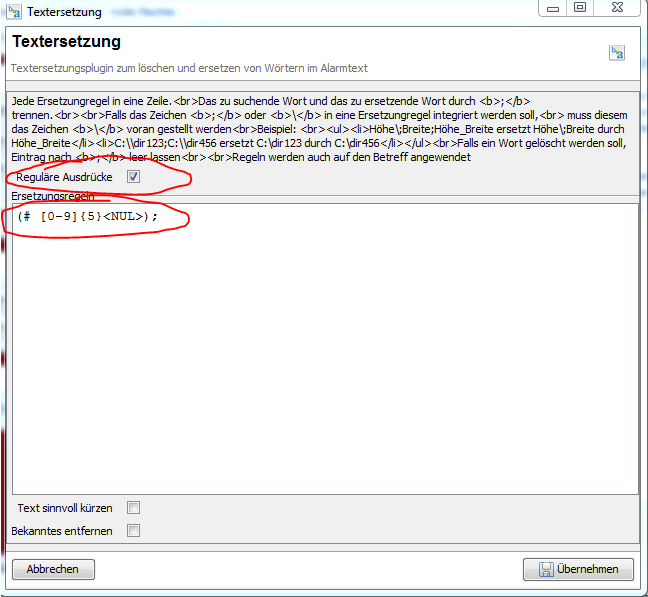Image resolution: width=648 pixels, height=597 pixels.
Task: Click the Bekanntes entfernen label
Action: coord(62,531)
